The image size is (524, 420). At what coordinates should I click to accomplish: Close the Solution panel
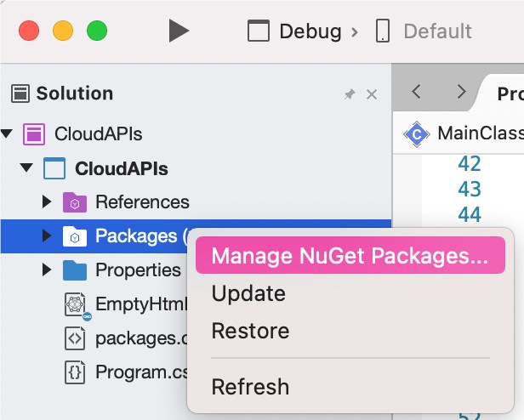click(372, 94)
